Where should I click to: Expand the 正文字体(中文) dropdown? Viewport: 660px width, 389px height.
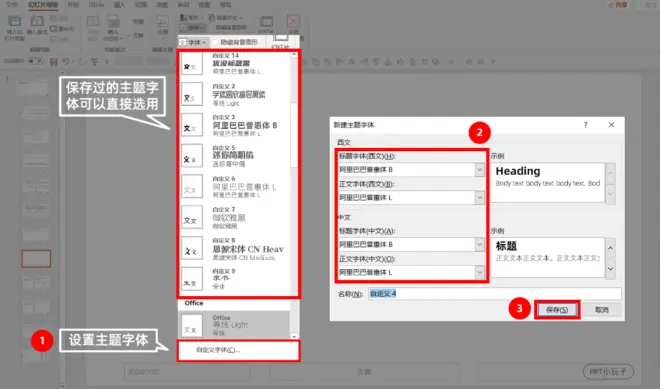click(479, 272)
